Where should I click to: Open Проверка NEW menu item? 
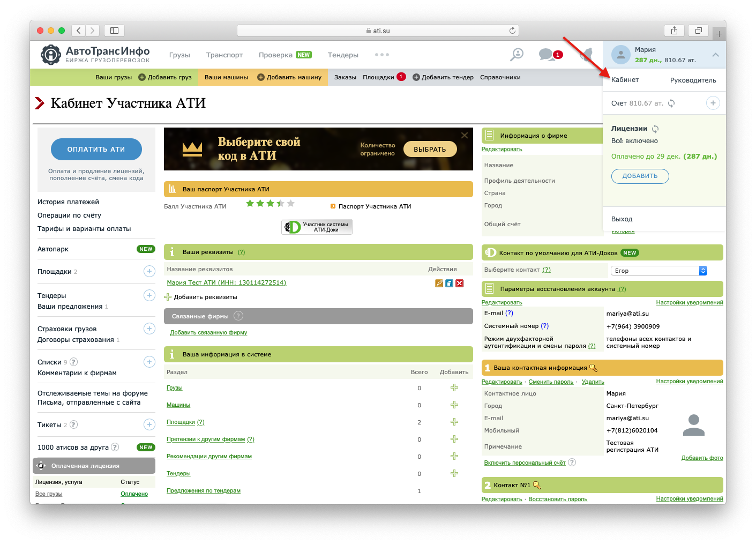pyautogui.click(x=285, y=55)
